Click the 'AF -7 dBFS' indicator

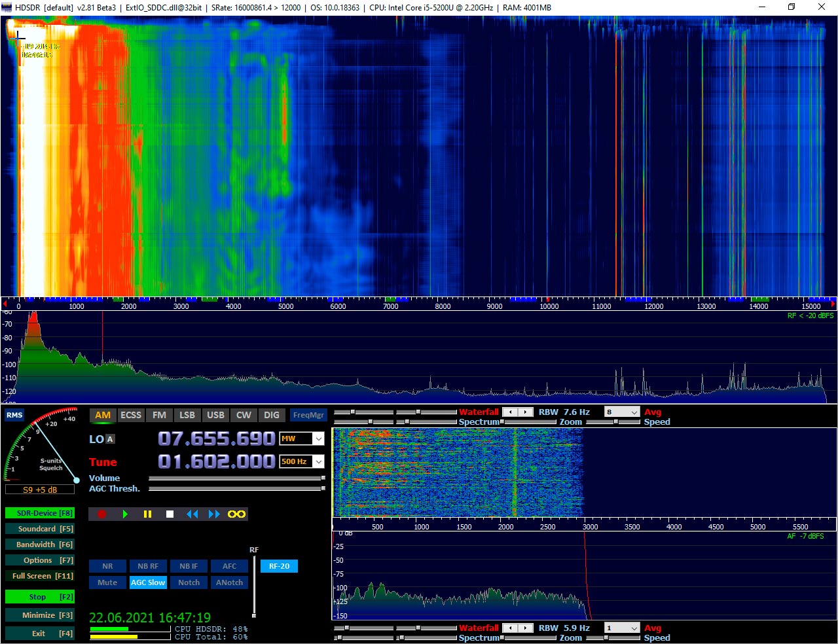(805, 536)
